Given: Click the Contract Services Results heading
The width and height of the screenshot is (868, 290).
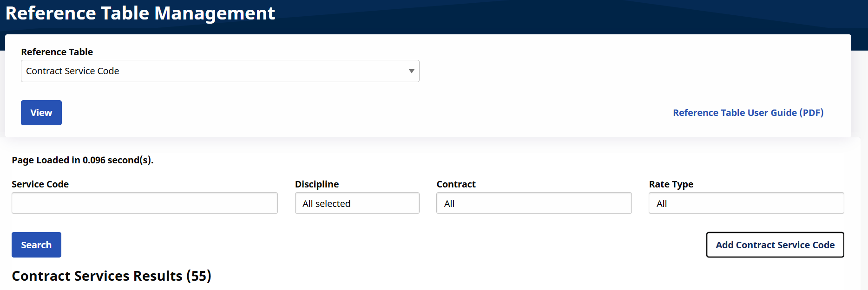Looking at the screenshot, I should tap(112, 276).
